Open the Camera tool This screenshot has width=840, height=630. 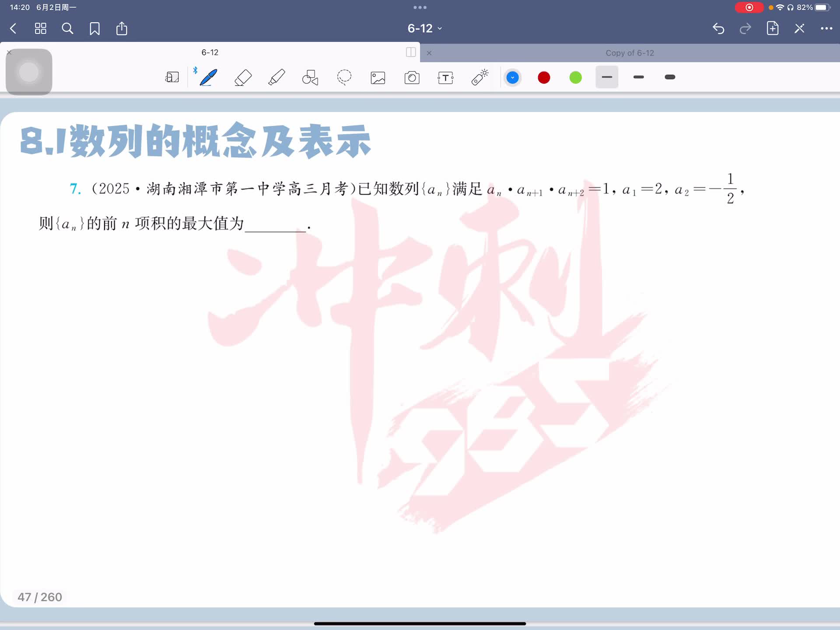point(412,78)
